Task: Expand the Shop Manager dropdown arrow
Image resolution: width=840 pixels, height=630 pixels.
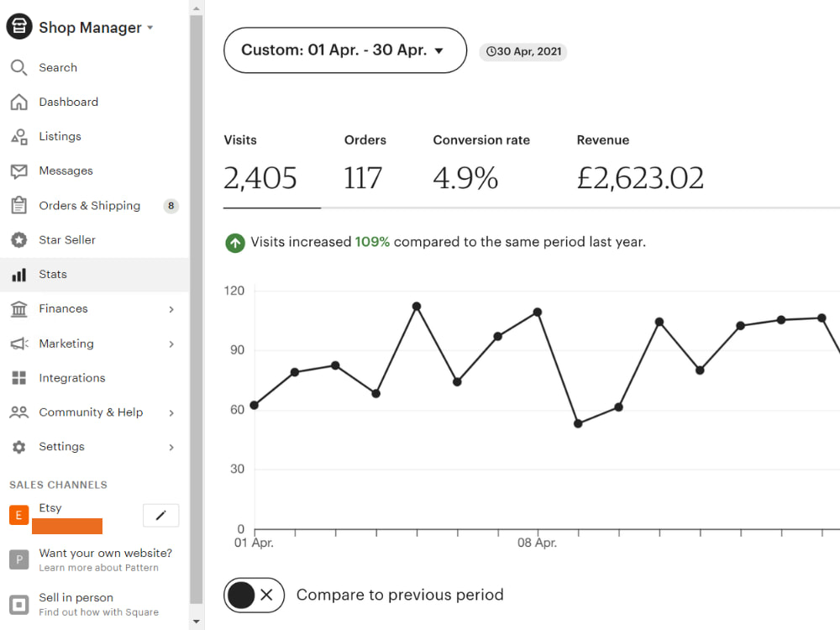Action: (x=150, y=28)
